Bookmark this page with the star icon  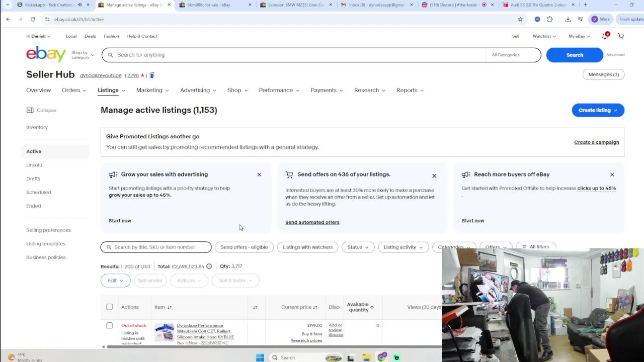point(520,19)
